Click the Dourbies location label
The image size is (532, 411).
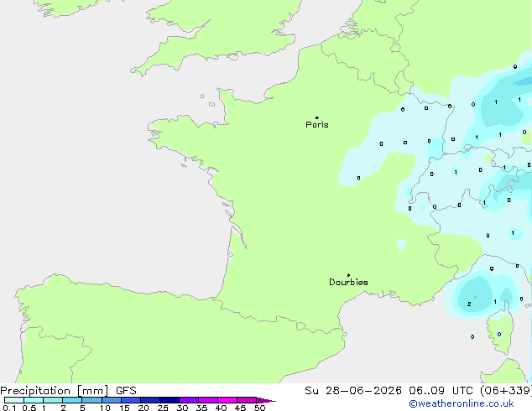(x=348, y=282)
